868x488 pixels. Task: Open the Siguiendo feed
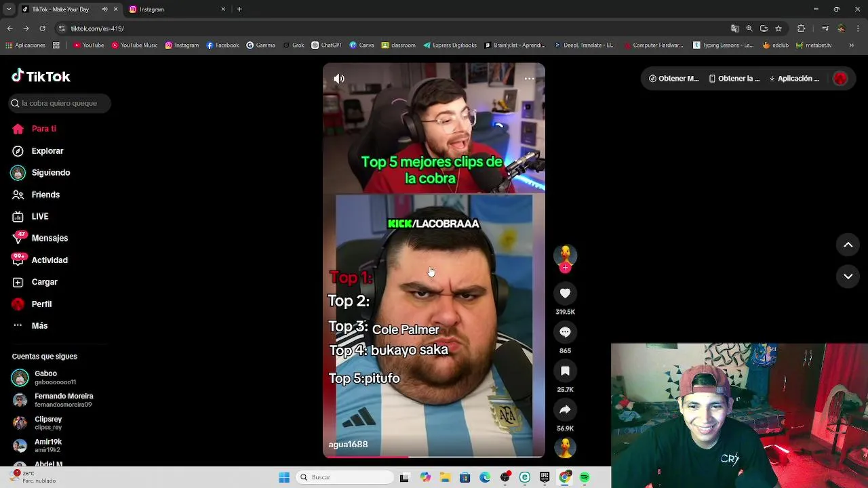click(x=41, y=173)
